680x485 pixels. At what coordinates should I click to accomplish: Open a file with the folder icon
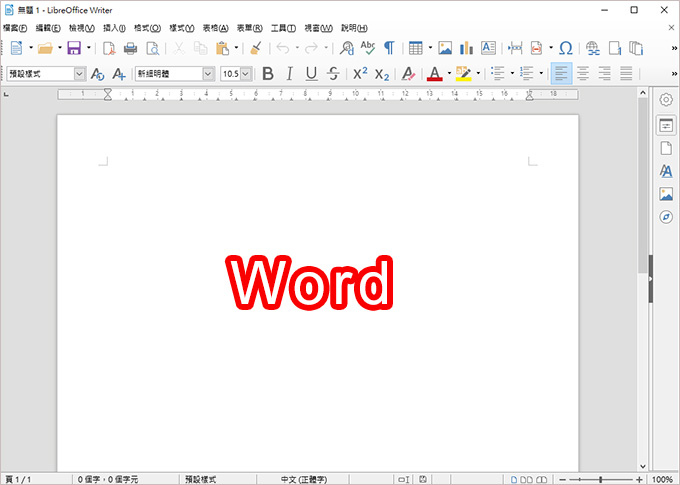tap(45, 48)
